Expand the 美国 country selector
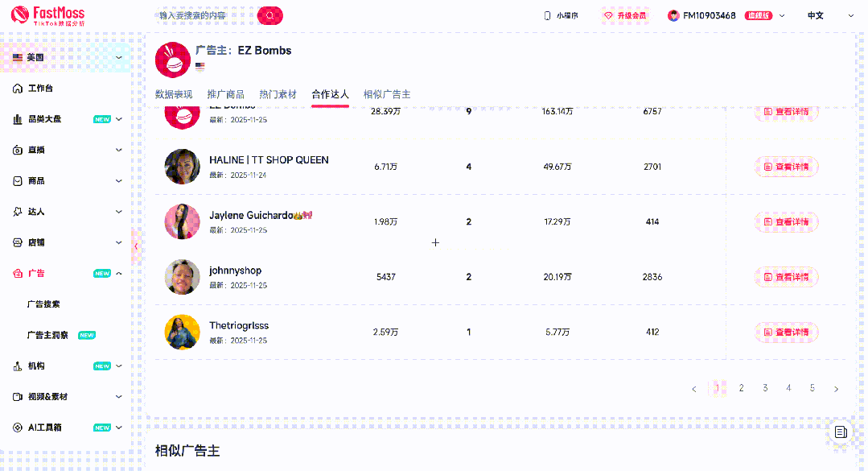This screenshot has width=868, height=471. (119, 57)
